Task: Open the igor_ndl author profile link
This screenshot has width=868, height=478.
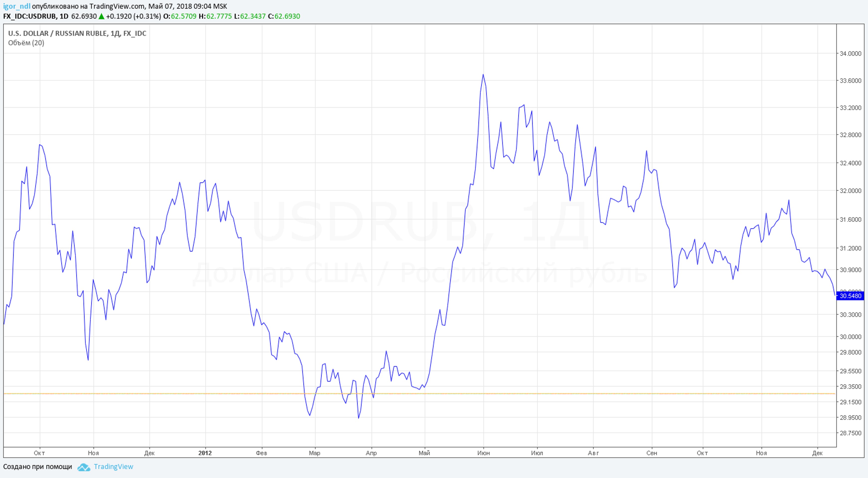Action: click(16, 6)
